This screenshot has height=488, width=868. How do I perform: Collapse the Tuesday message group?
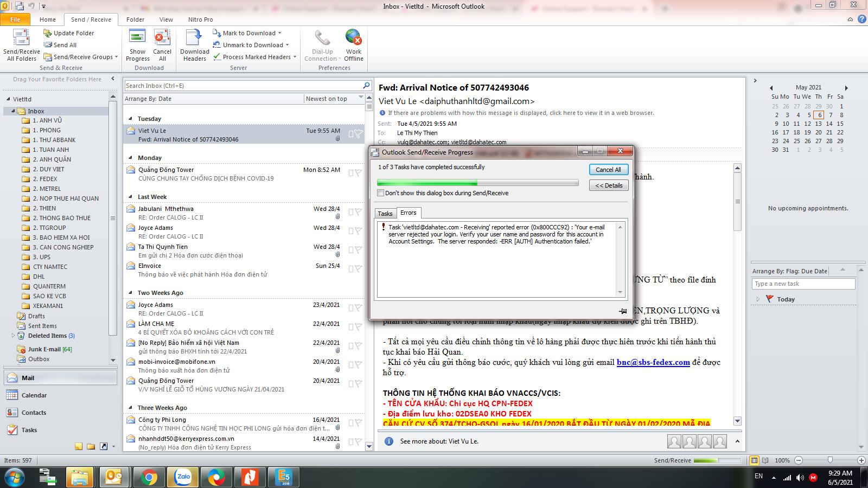(x=131, y=119)
